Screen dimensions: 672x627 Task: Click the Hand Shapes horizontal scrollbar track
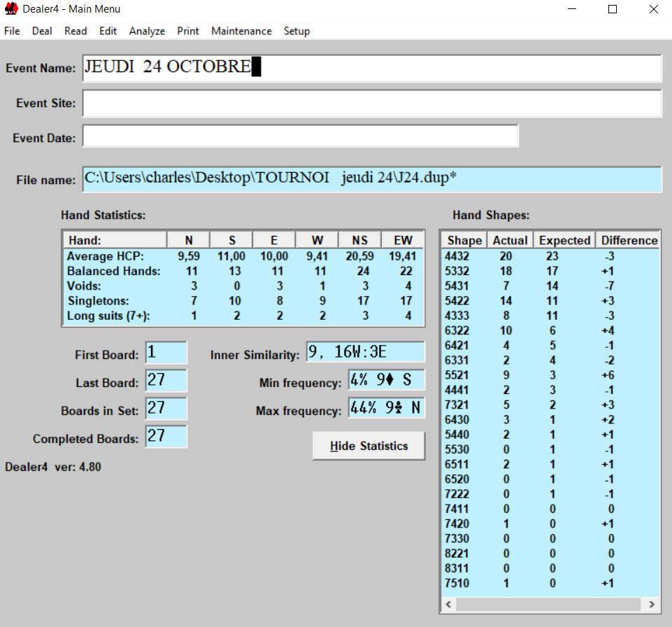tap(550, 605)
